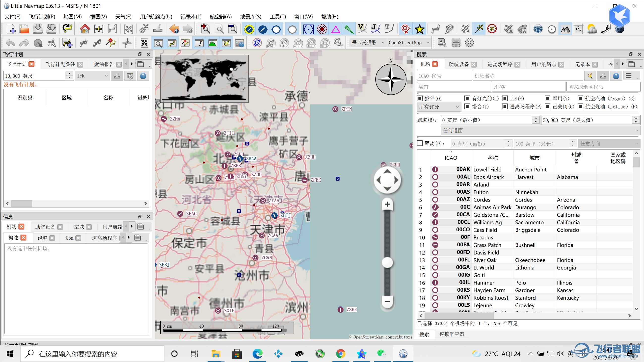Toggle Jet airways (J icon)
644x362 pixels.
click(376, 29)
